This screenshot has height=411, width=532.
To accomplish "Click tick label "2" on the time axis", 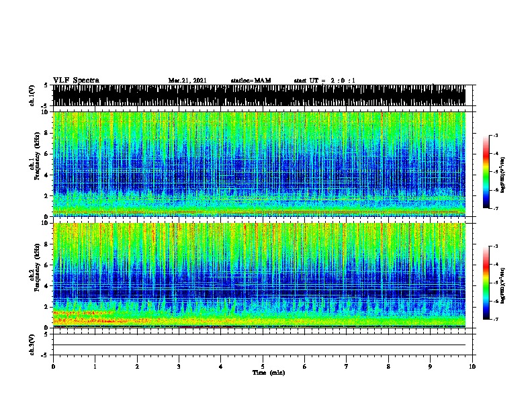I will click(137, 367).
